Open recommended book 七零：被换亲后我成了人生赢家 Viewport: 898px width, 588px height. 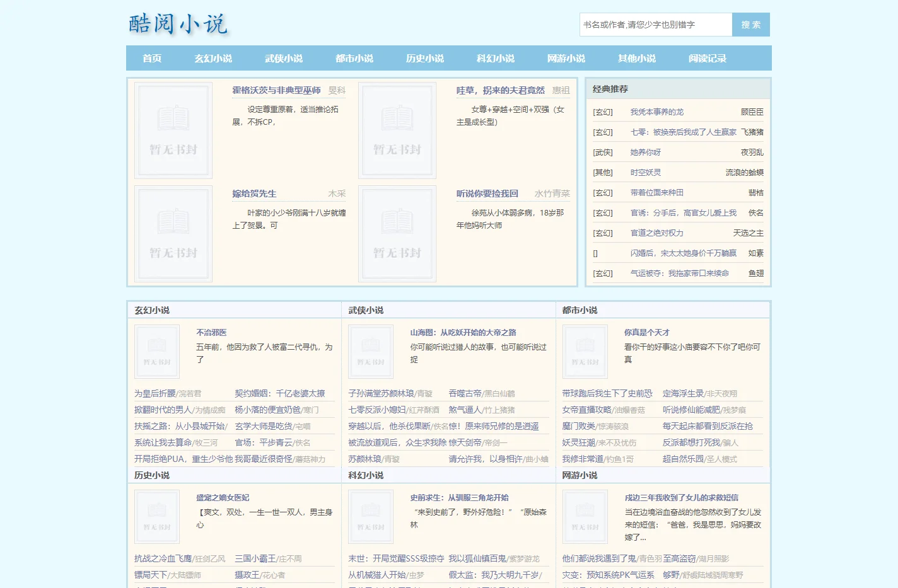(684, 132)
